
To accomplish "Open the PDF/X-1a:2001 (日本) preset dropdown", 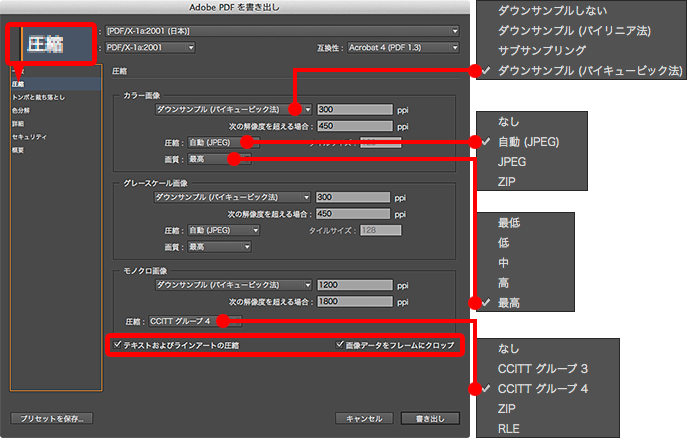I will (282, 31).
